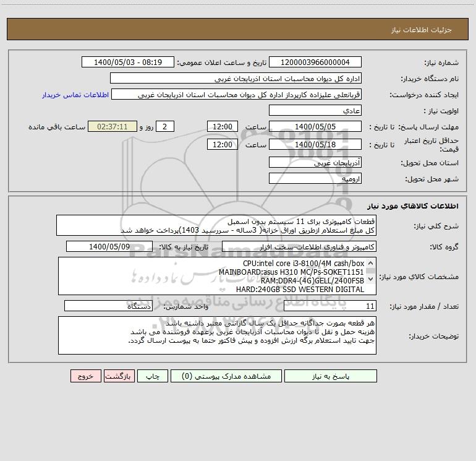Click the ساعت باقی مانده label

tap(57, 127)
